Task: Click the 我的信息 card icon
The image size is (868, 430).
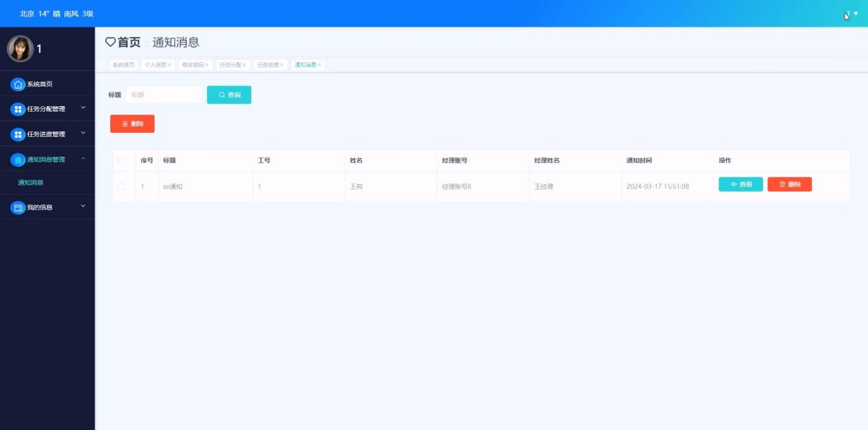Action: [18, 207]
